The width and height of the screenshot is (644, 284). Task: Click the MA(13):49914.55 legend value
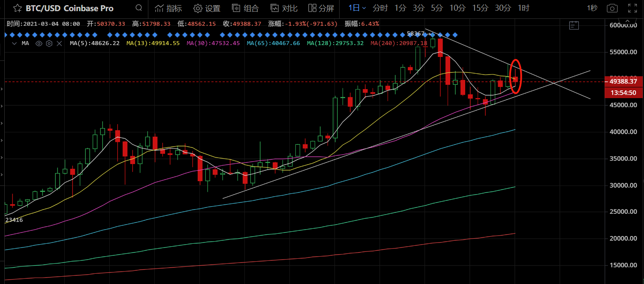click(x=153, y=43)
